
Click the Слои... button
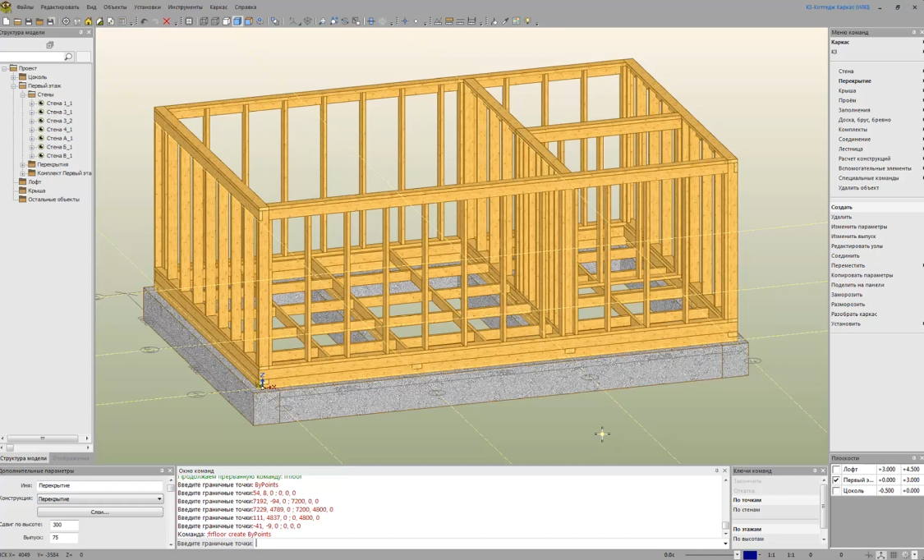[99, 512]
